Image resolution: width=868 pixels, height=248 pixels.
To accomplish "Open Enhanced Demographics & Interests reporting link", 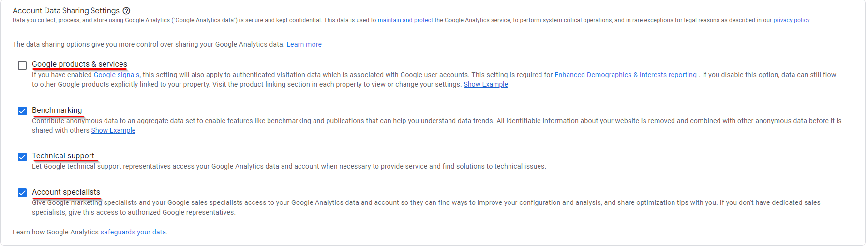I will click(626, 75).
